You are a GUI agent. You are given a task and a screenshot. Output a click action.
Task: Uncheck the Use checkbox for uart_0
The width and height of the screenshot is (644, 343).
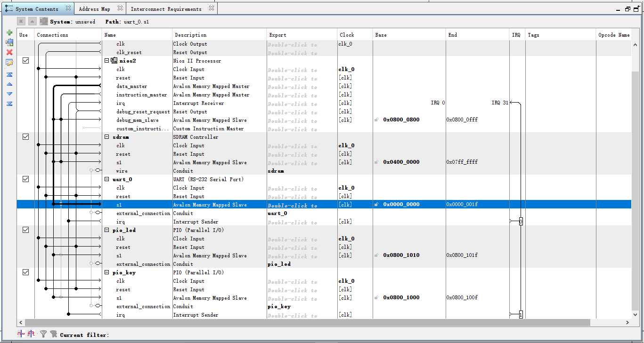pyautogui.click(x=26, y=179)
